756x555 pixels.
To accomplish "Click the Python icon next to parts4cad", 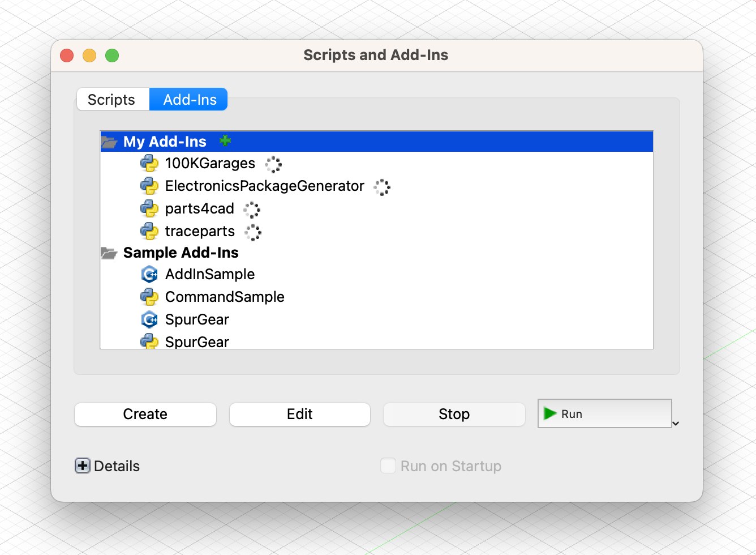I will coord(149,208).
